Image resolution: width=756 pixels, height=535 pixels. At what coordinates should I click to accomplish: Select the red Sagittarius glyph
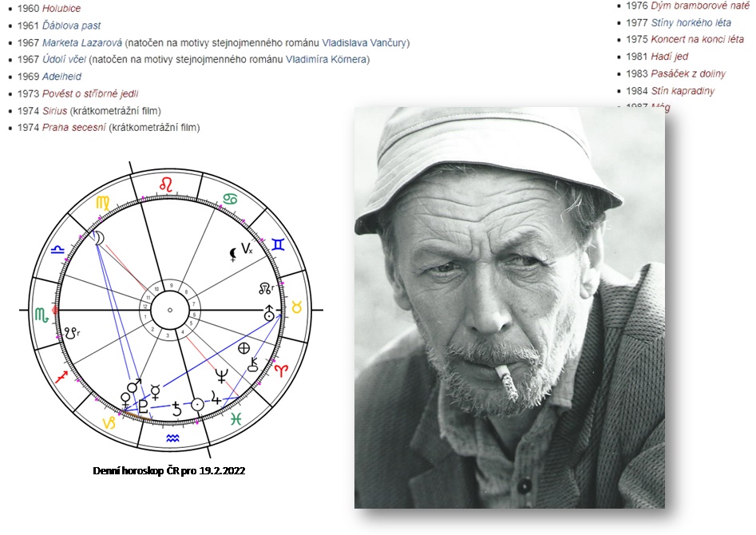(62, 378)
